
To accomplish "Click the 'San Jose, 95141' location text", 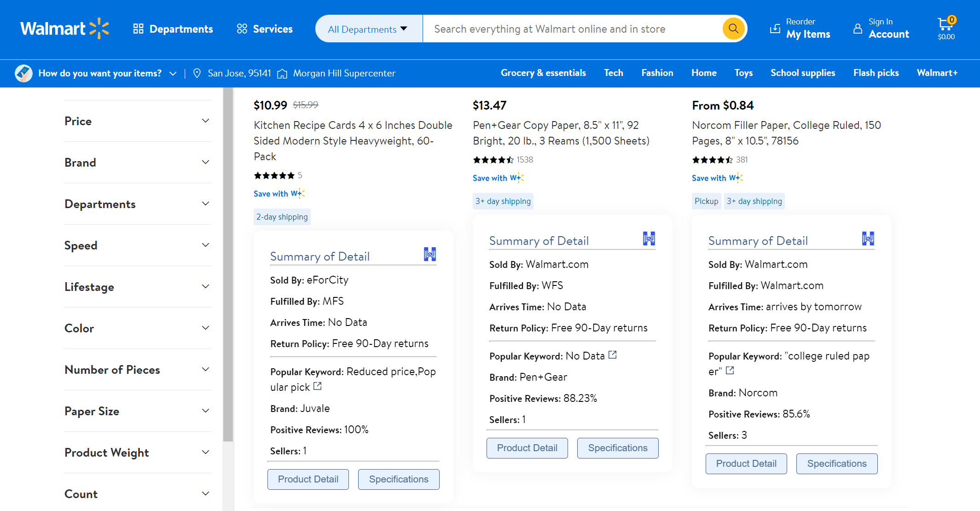I will (x=239, y=73).
